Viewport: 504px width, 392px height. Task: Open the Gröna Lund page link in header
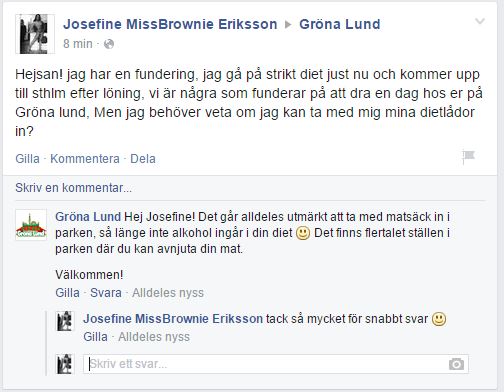(x=339, y=24)
